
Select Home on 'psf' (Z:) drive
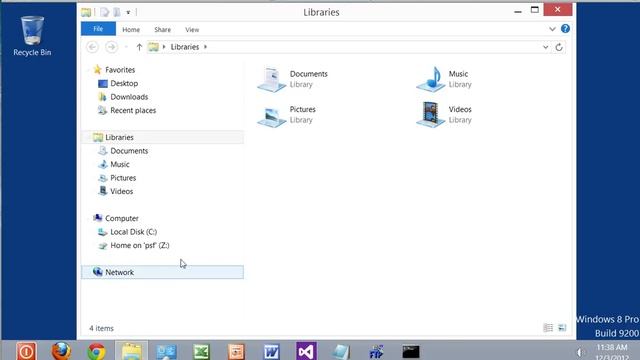point(140,245)
